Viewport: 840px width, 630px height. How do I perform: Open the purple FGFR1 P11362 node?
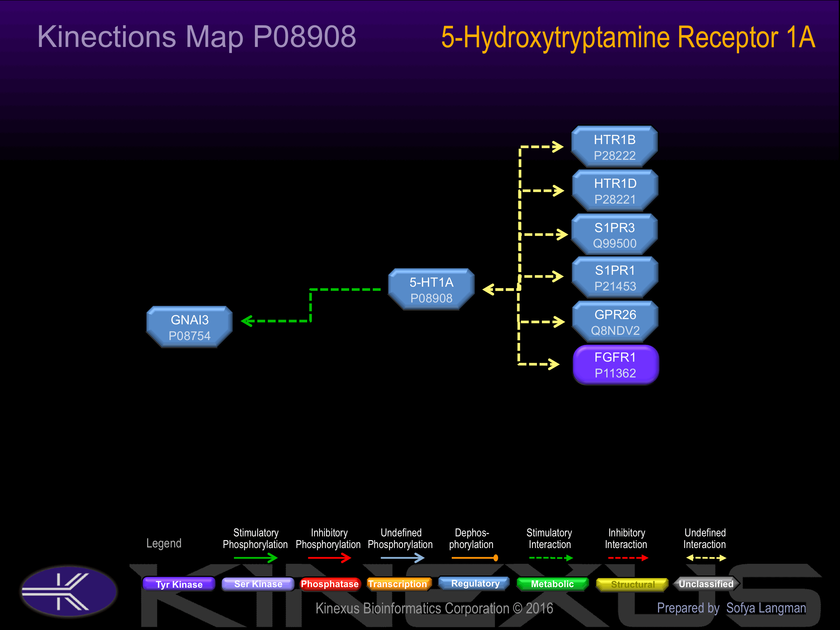[616, 365]
